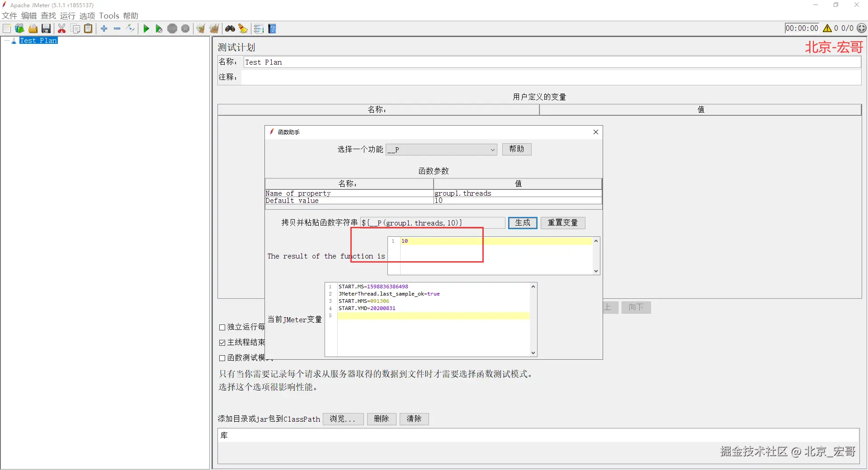Click the Clear results broom icon

pos(201,28)
